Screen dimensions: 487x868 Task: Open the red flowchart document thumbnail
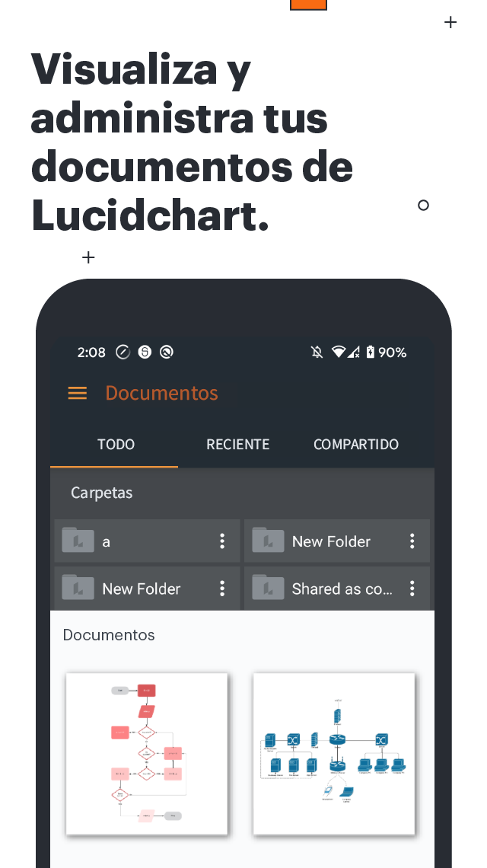tap(147, 754)
